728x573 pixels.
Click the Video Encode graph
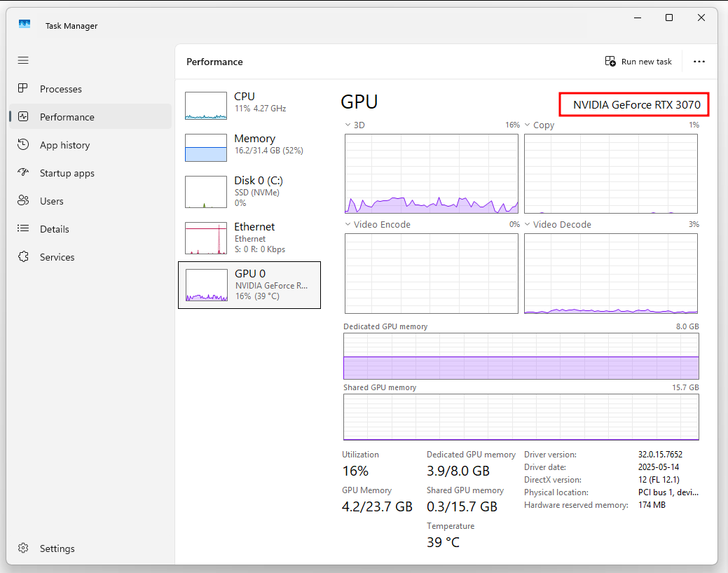(432, 273)
